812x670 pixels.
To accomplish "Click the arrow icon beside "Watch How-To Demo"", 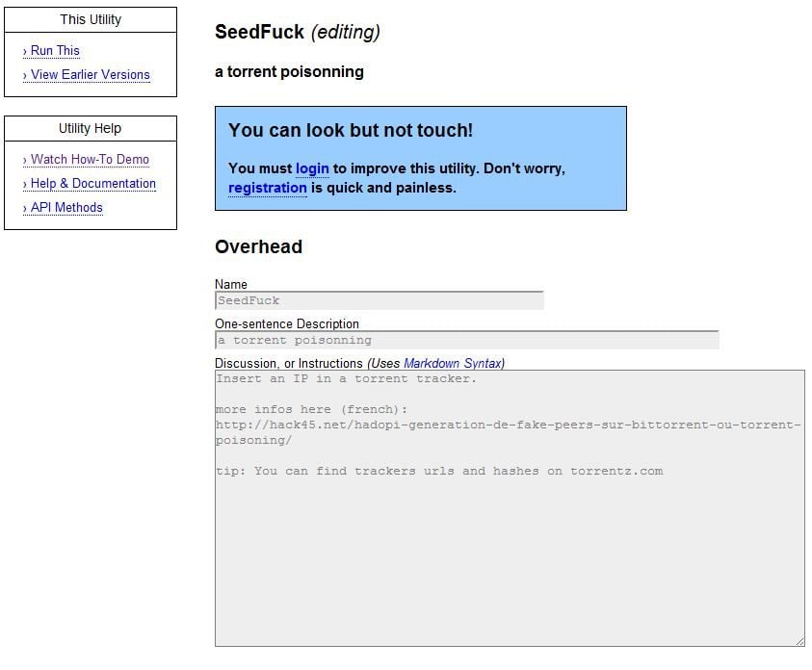I will pos(25,159).
